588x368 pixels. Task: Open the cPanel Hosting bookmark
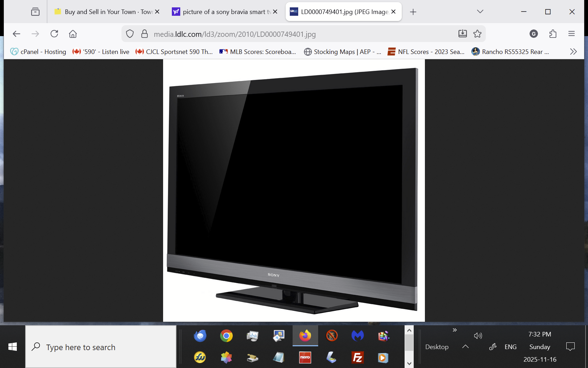pos(38,52)
